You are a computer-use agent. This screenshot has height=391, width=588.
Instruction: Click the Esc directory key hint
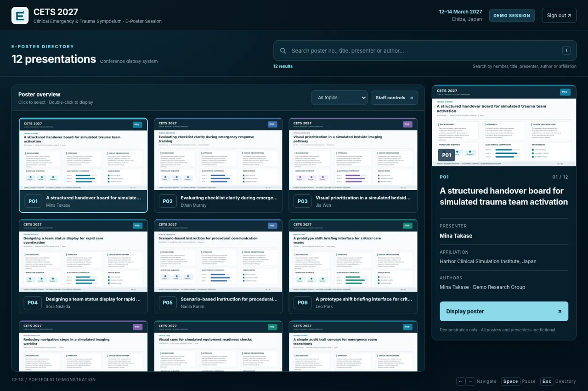click(547, 381)
